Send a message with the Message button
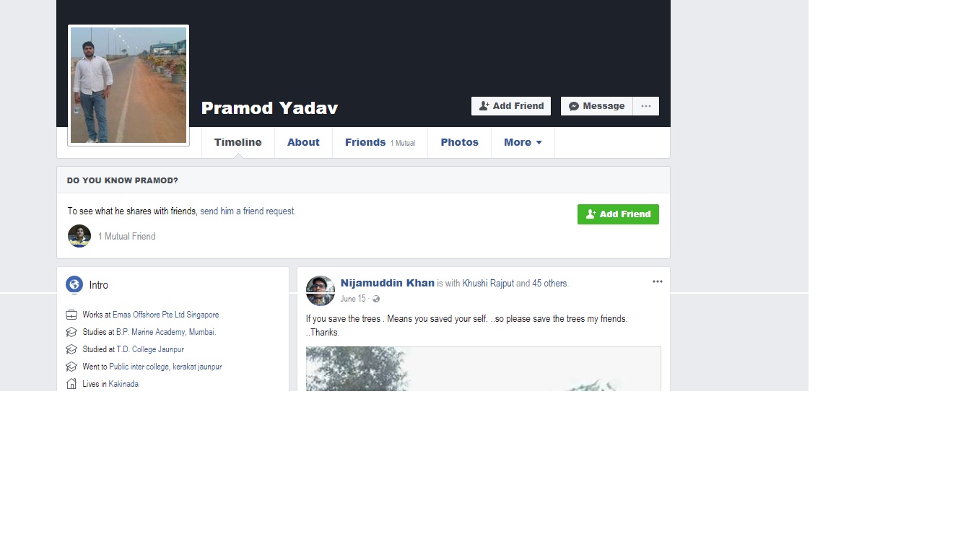The height and width of the screenshot is (560, 976). [x=597, y=106]
